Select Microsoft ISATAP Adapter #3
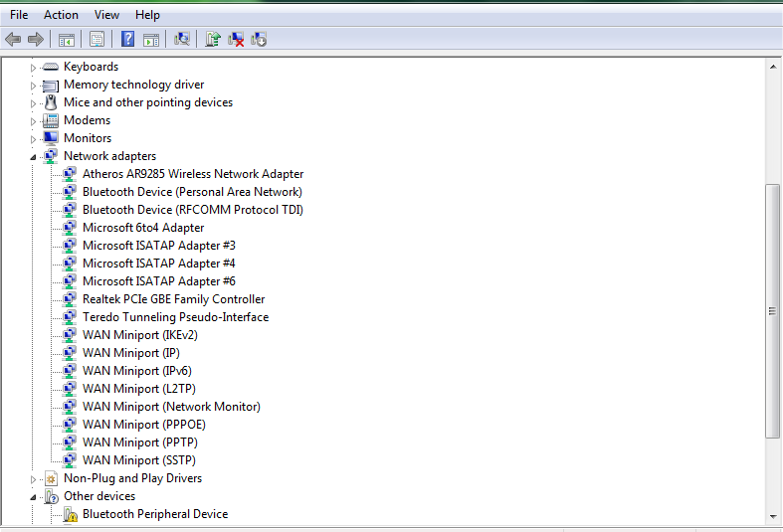Screen dimensions: 783x532 (159, 246)
